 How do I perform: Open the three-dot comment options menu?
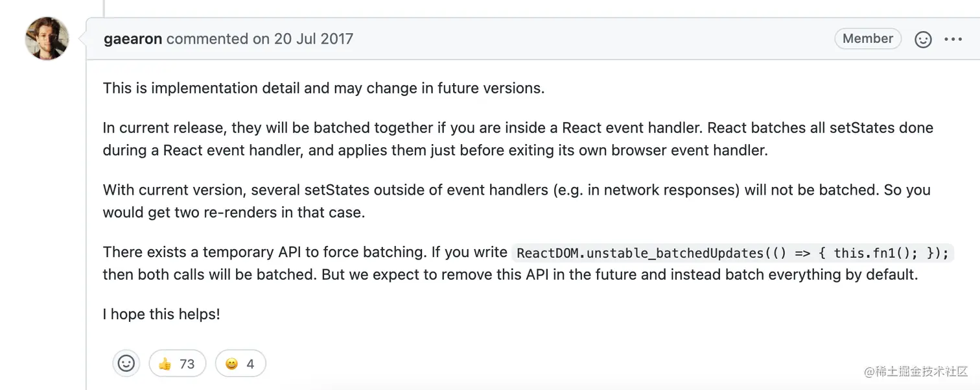(953, 40)
